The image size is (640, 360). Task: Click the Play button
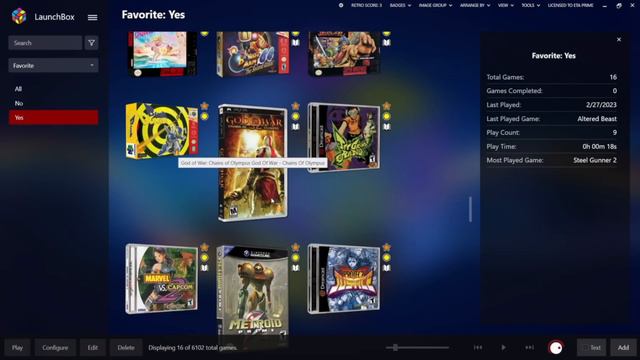[17, 348]
